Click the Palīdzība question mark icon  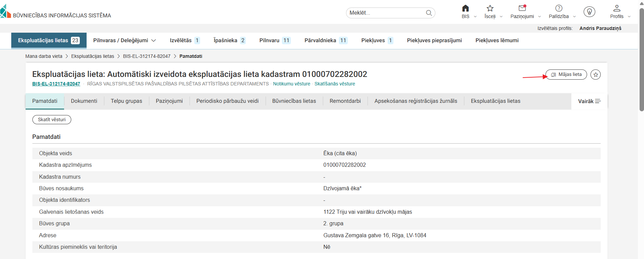tap(558, 9)
